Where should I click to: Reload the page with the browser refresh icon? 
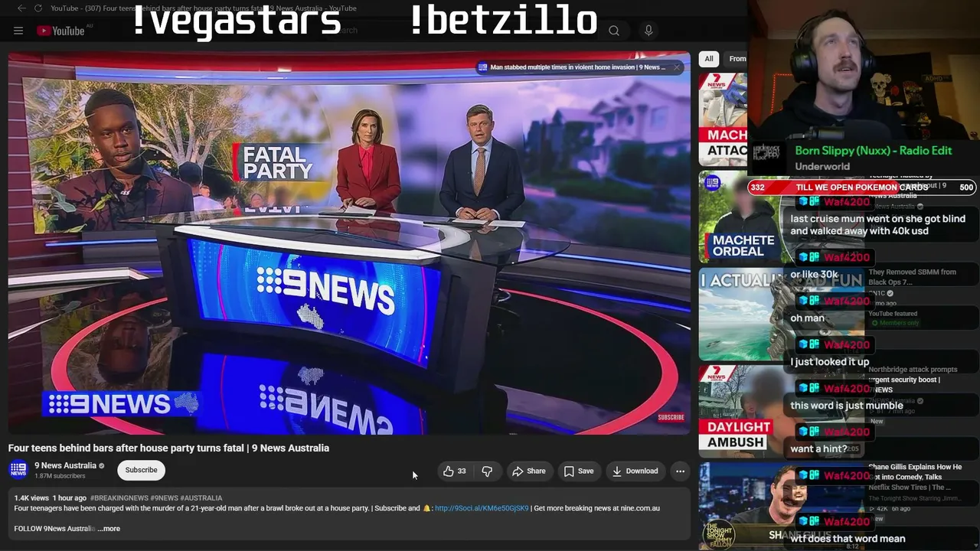click(x=38, y=8)
